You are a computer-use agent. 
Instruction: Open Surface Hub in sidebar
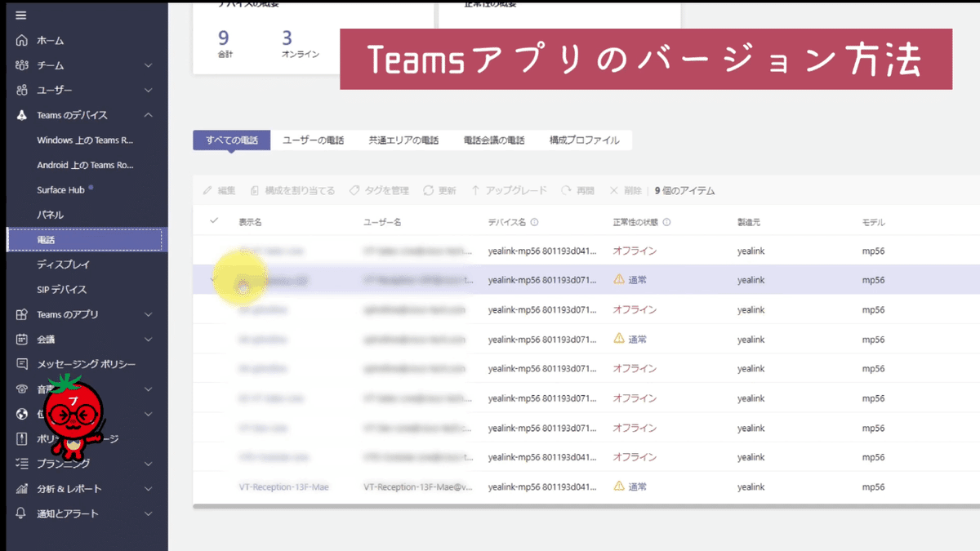pyautogui.click(x=60, y=190)
